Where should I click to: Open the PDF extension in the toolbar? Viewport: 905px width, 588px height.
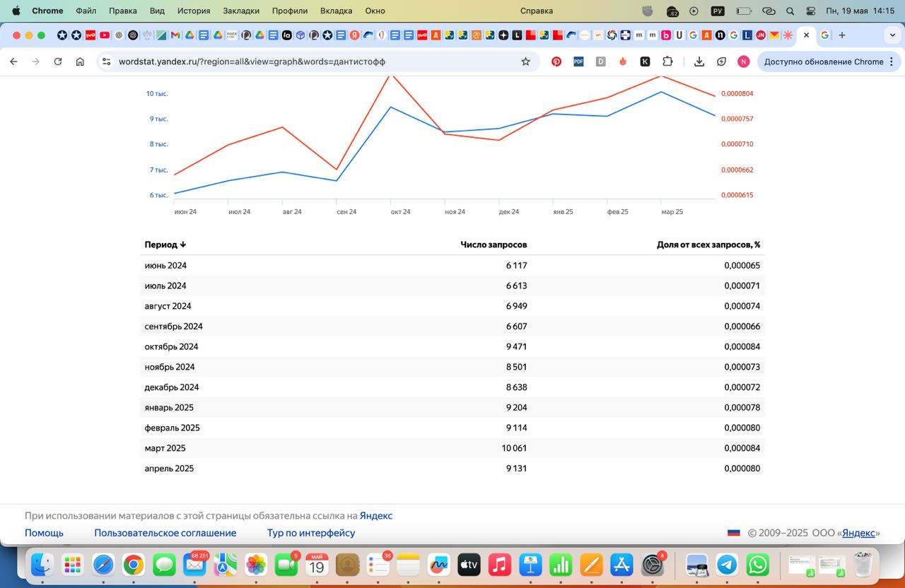(x=578, y=61)
